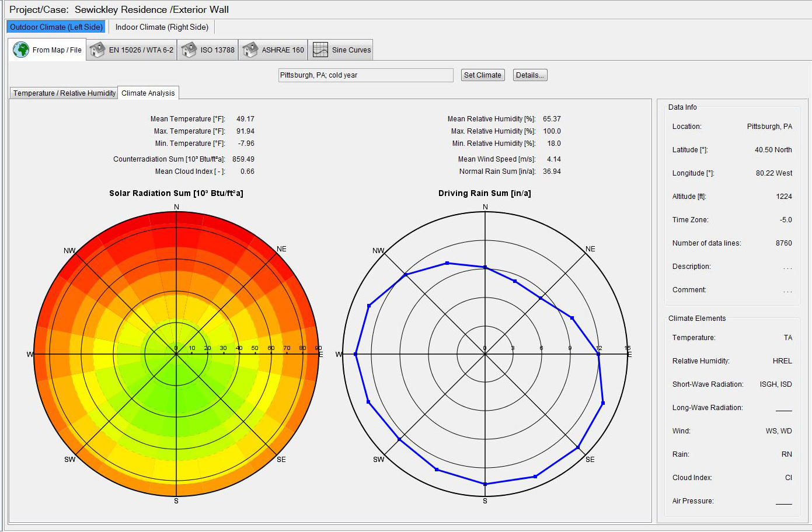812x532 pixels.
Task: Switch to Outdoor Climate (Left Side) tab
Action: [x=57, y=27]
